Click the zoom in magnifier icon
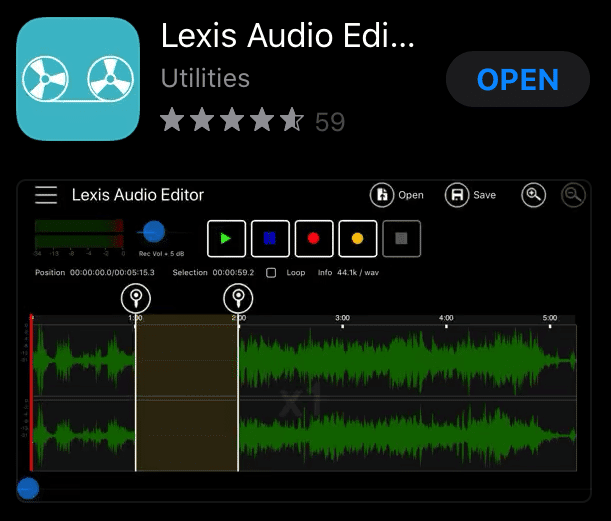This screenshot has width=611, height=521. coord(533,195)
